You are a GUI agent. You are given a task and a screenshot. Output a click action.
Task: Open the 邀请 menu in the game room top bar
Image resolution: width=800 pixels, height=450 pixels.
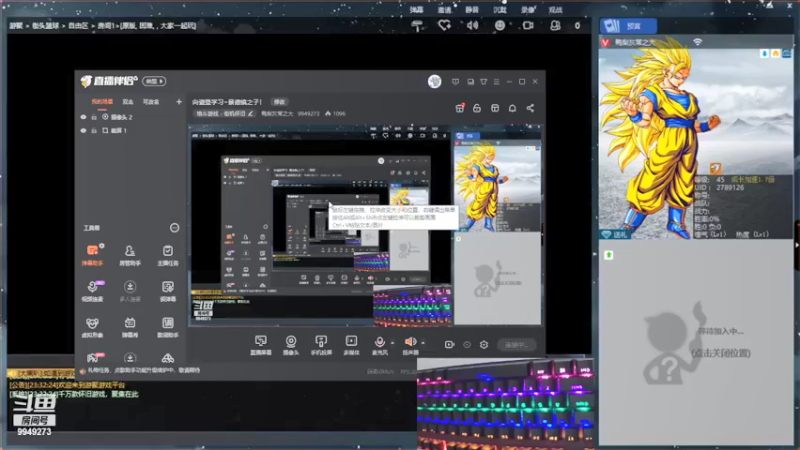point(444,10)
